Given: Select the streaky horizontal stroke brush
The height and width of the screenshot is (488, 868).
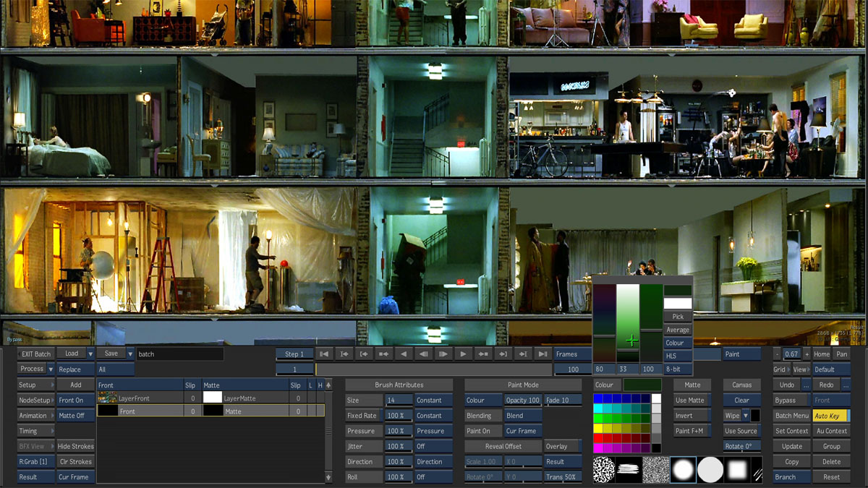Looking at the screenshot, I should tap(629, 470).
